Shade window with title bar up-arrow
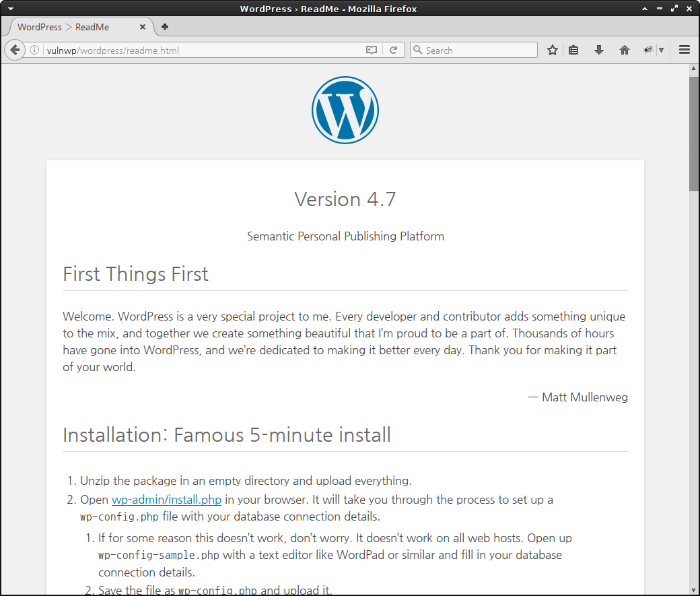Image resolution: width=700 pixels, height=596 pixels. point(645,9)
